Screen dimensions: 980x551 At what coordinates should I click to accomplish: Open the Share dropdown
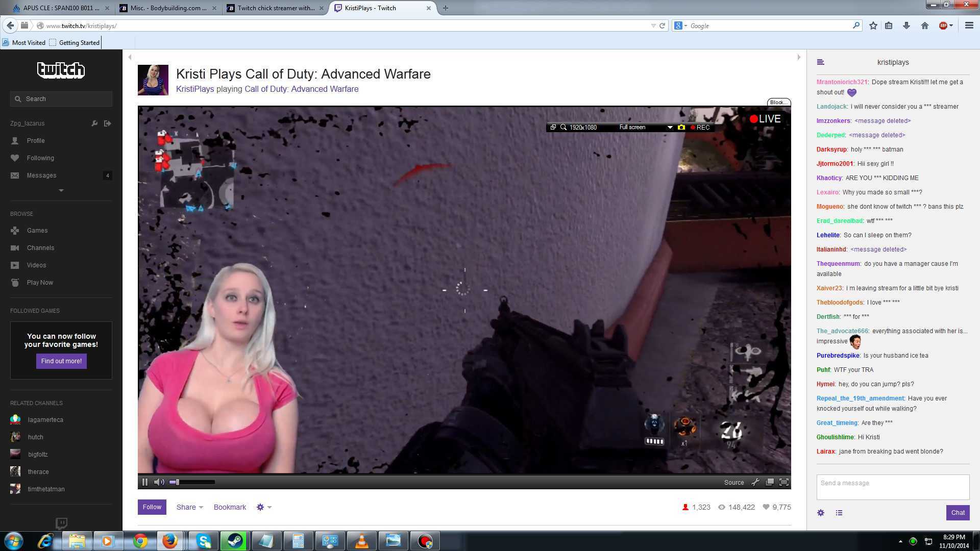click(190, 507)
